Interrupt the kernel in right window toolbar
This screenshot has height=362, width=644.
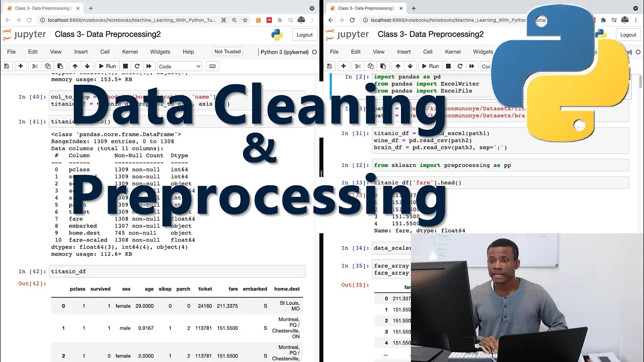tap(448, 66)
